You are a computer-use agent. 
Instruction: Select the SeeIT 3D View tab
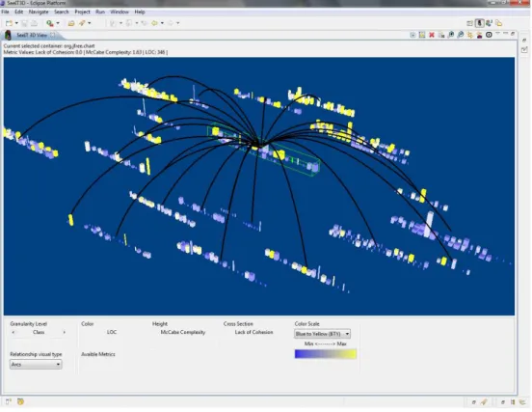pos(32,35)
